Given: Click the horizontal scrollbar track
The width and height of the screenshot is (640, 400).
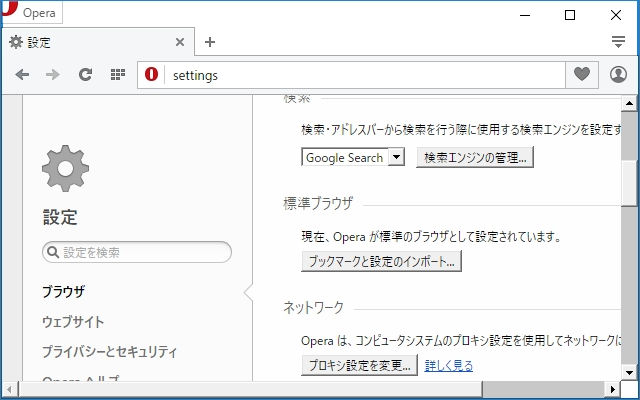Looking at the screenshot, I should pyautogui.click(x=543, y=389).
